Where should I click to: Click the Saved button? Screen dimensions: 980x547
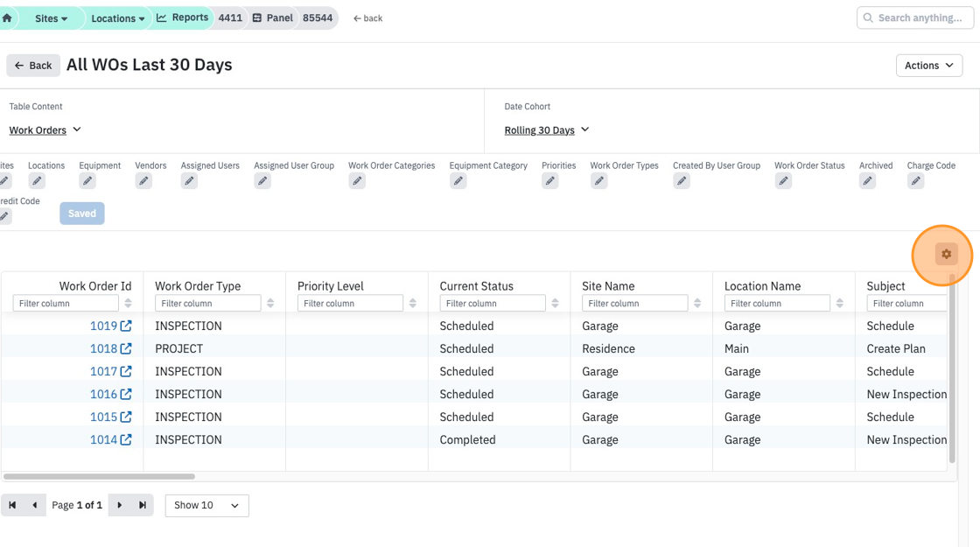tap(82, 214)
